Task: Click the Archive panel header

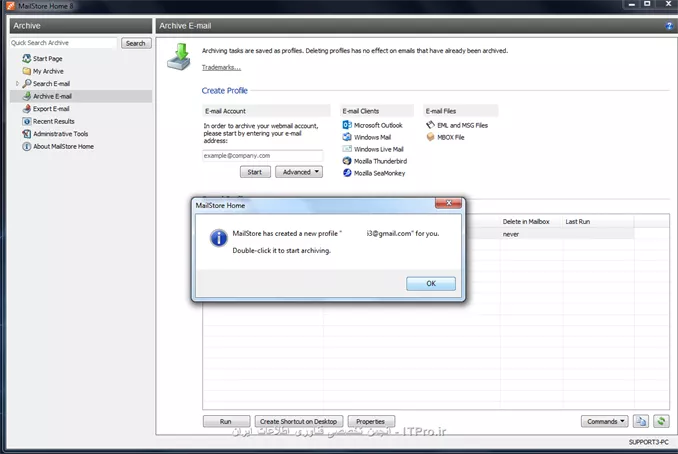Action: (81, 26)
